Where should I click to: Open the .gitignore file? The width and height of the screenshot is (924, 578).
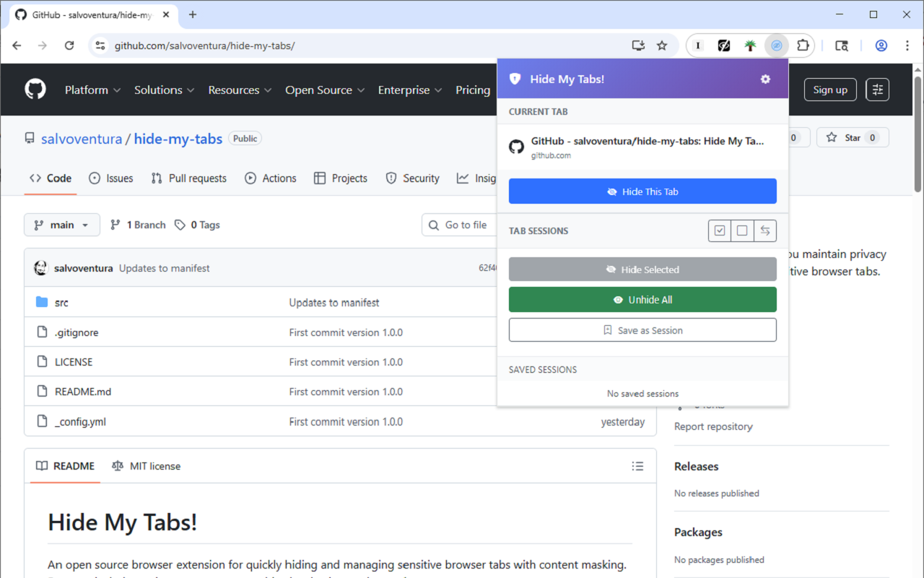pyautogui.click(x=77, y=332)
